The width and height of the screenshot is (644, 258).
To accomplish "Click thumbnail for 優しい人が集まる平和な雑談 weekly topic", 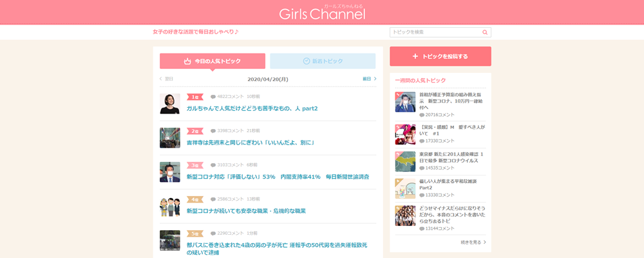I will pos(405,188).
